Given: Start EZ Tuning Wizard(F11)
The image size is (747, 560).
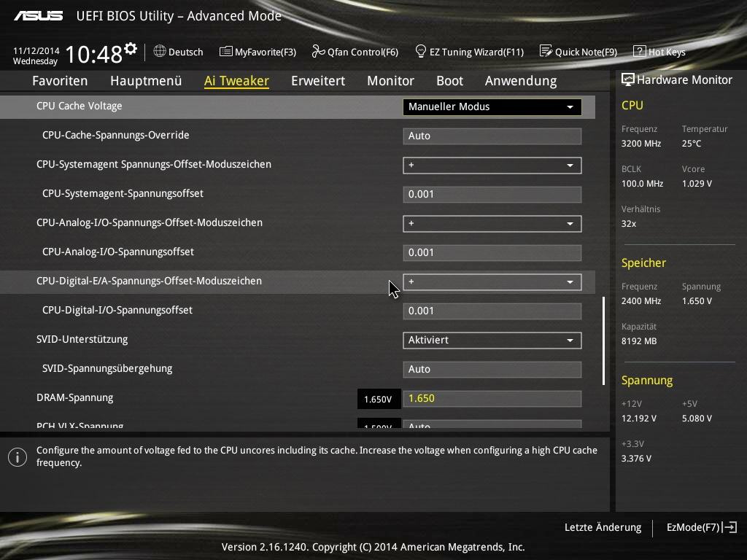Looking at the screenshot, I should (x=469, y=52).
